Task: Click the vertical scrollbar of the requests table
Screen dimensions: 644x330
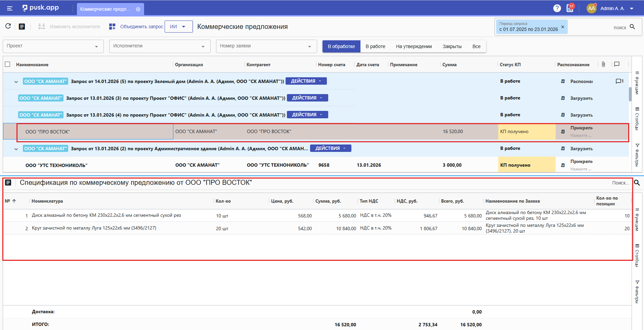Action: click(x=630, y=94)
